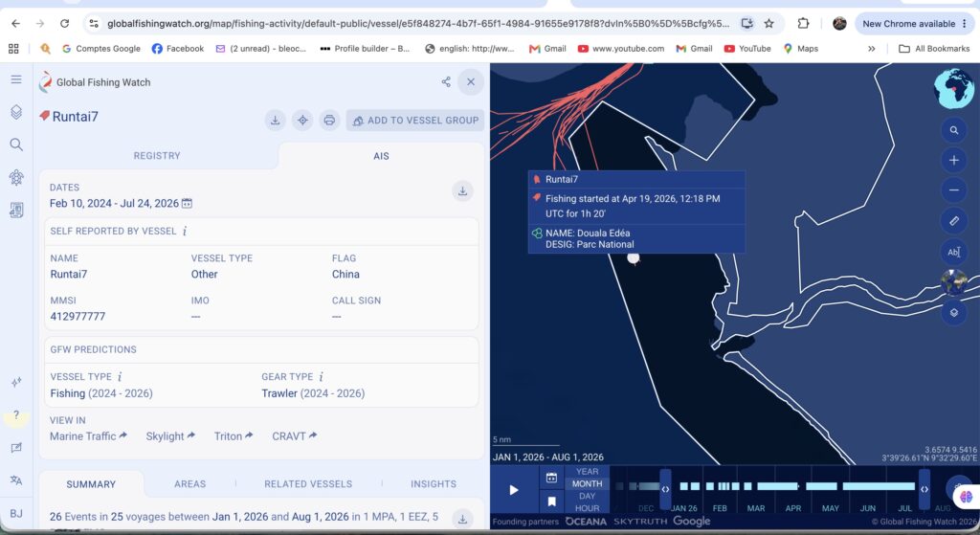The height and width of the screenshot is (535, 980).
Task: Open the turtle marine-life sidebar section
Action: [16, 177]
